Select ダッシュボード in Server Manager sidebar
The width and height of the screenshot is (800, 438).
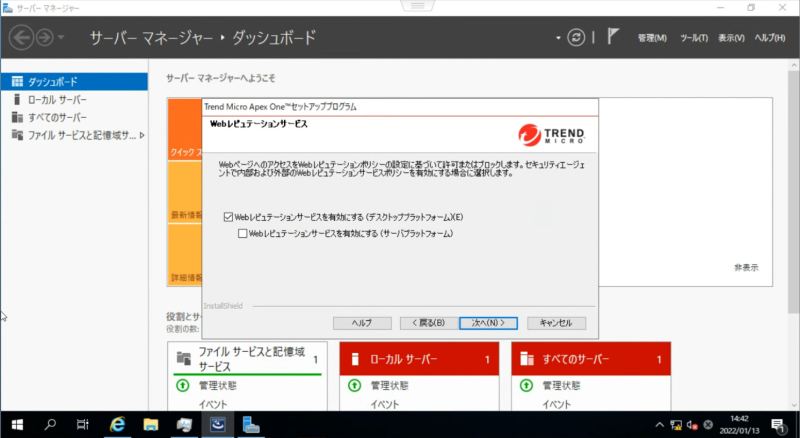pos(74,82)
